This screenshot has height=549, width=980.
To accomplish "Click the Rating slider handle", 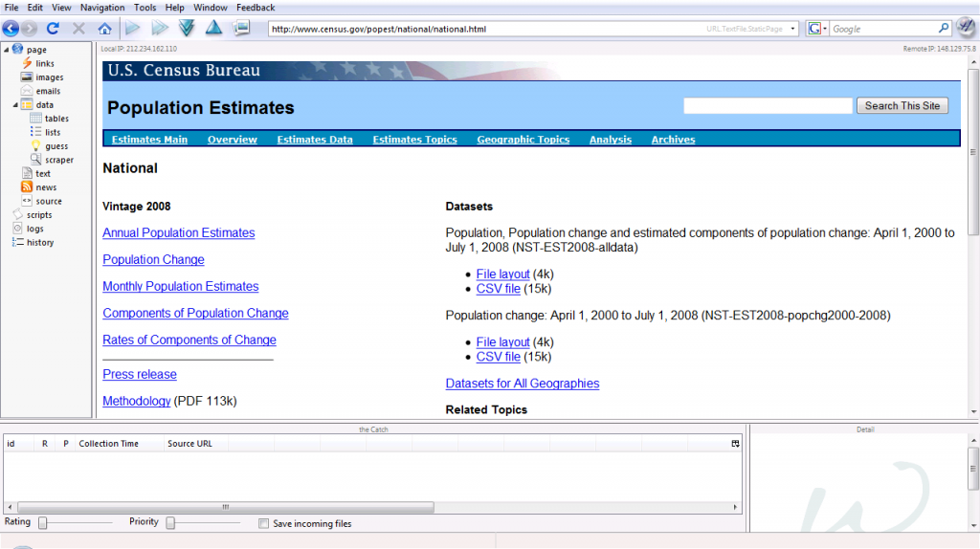I will coord(42,522).
